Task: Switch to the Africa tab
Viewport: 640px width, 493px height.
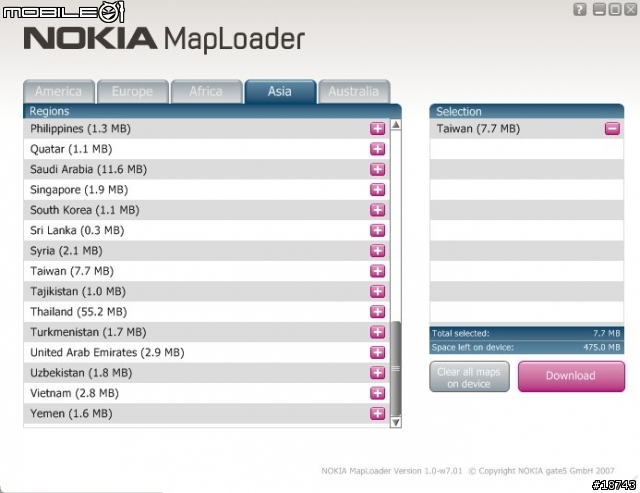Action: tap(206, 91)
